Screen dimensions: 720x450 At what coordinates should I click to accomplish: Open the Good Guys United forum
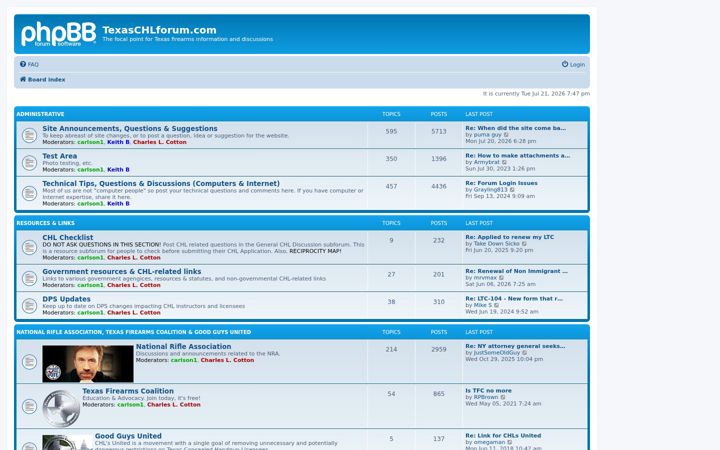click(128, 436)
